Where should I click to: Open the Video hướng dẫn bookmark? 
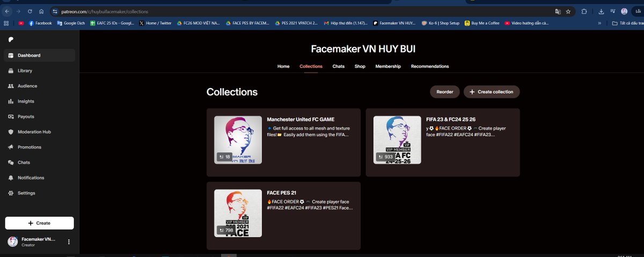coord(526,23)
